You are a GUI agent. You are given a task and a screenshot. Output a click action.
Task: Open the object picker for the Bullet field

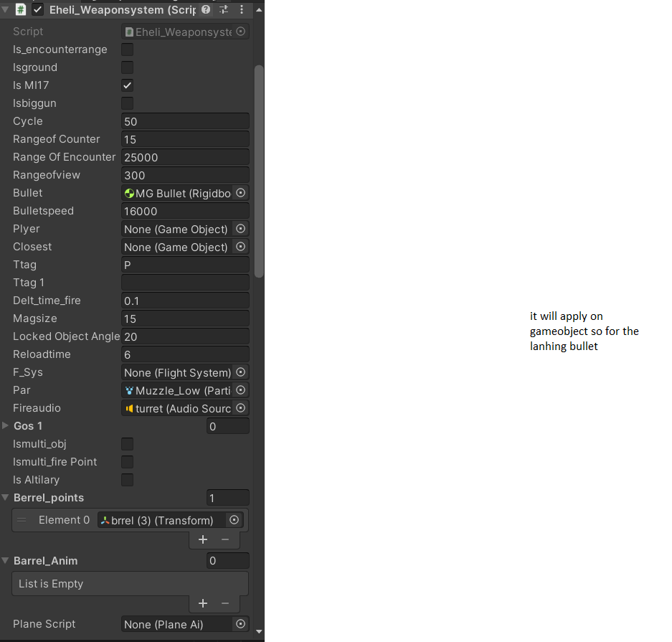pyautogui.click(x=242, y=193)
